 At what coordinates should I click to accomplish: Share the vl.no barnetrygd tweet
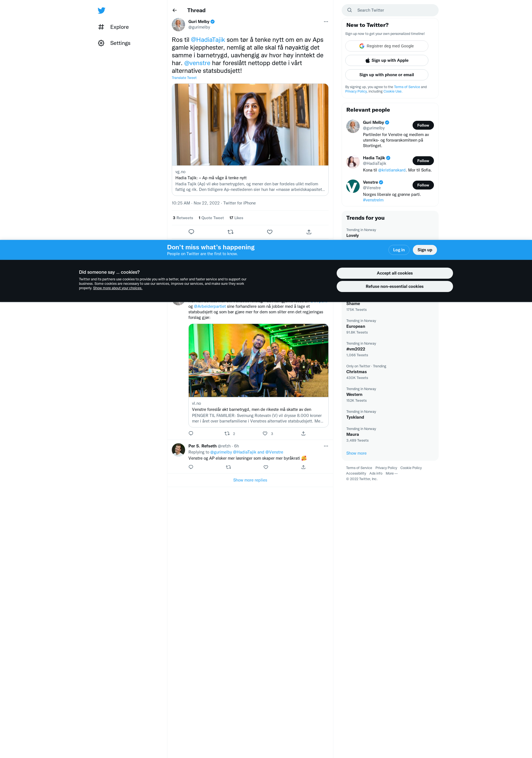[x=303, y=434]
